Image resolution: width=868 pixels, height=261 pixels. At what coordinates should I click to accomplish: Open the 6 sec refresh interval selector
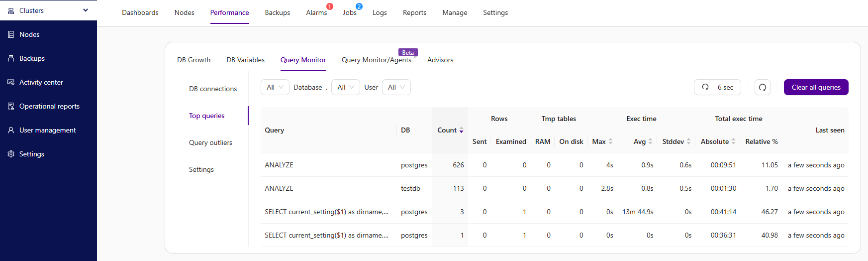point(717,87)
